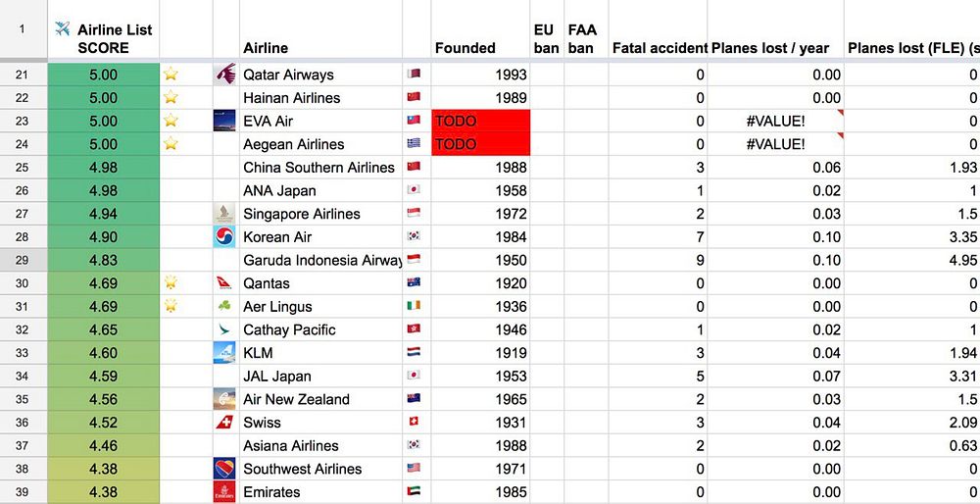Viewport: 980px width, 504px height.
Task: Click the star next to EVA Air
Action: [171, 121]
